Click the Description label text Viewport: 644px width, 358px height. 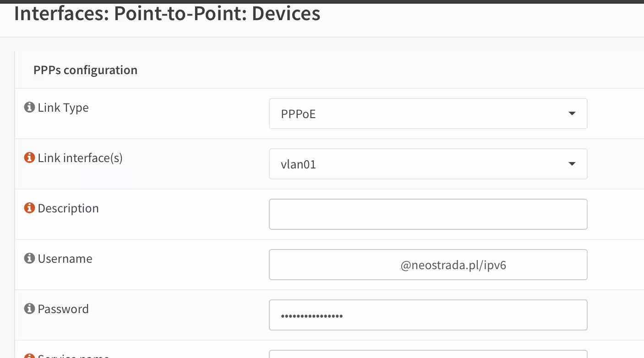(68, 209)
